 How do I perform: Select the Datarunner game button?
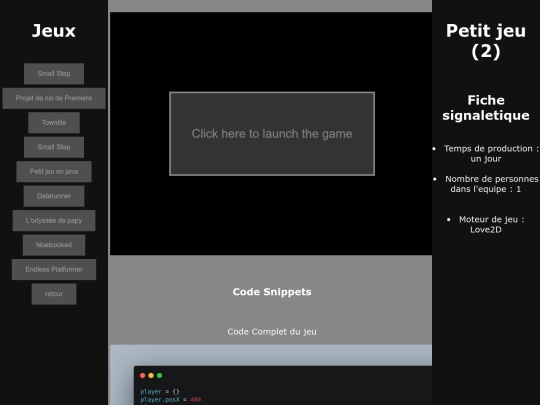click(54, 196)
